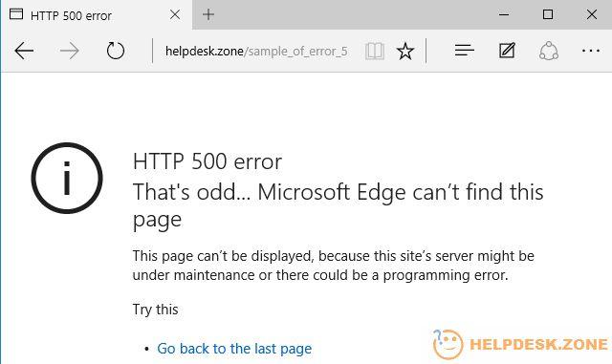Click the large info circle icon
This screenshot has width=612, height=364.
tap(67, 179)
